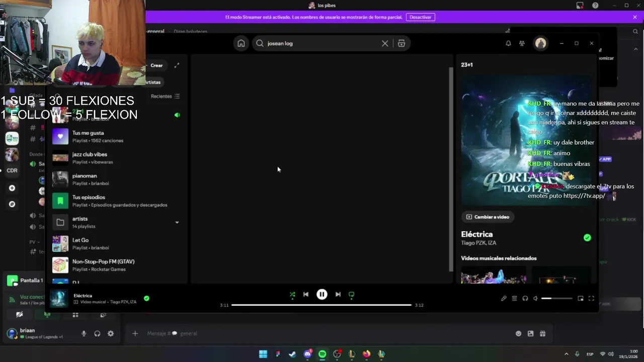Toggle Discord microphone mute
The width and height of the screenshot is (644, 362).
point(84,333)
